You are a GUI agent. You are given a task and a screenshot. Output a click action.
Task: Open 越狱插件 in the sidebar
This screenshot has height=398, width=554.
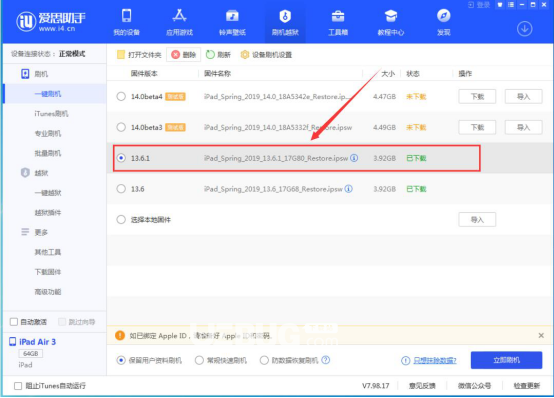[48, 212]
